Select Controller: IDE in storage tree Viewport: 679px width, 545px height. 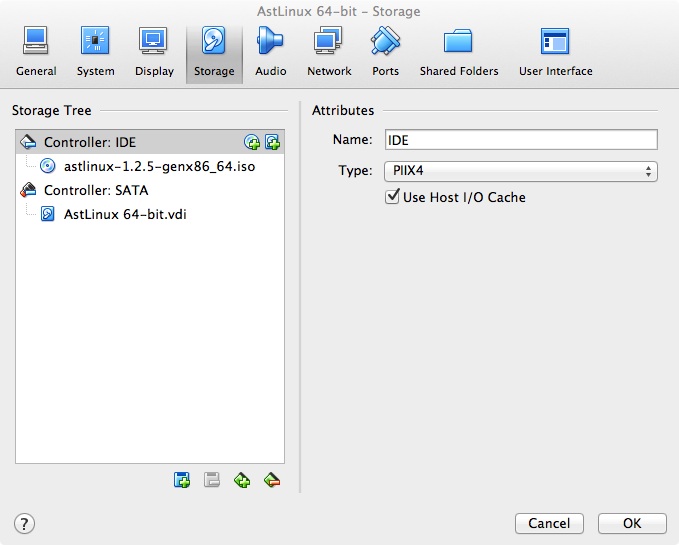[150, 142]
